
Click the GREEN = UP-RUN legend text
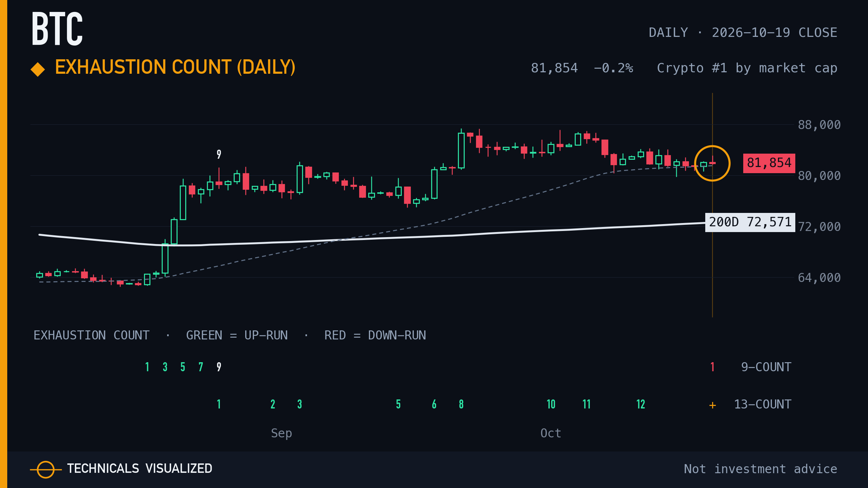[x=237, y=335]
